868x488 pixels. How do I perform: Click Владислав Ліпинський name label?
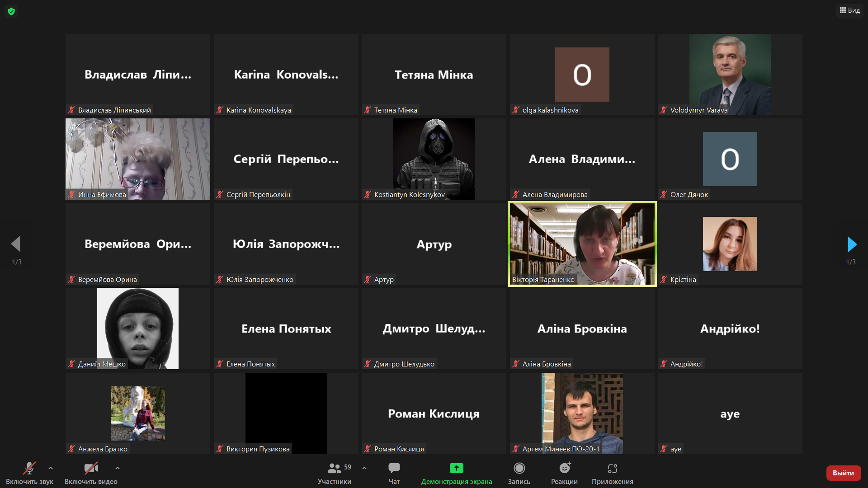click(x=114, y=110)
